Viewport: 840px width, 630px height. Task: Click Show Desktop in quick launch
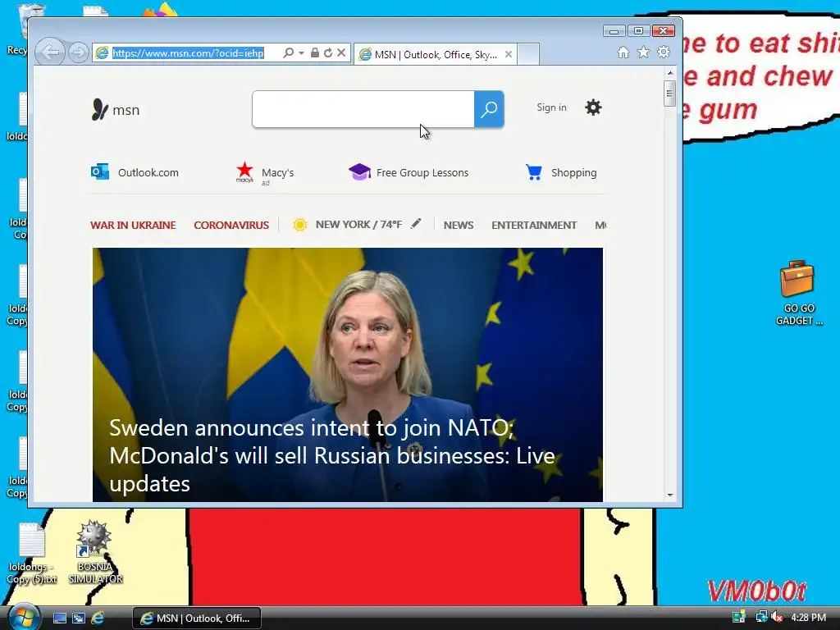59,618
